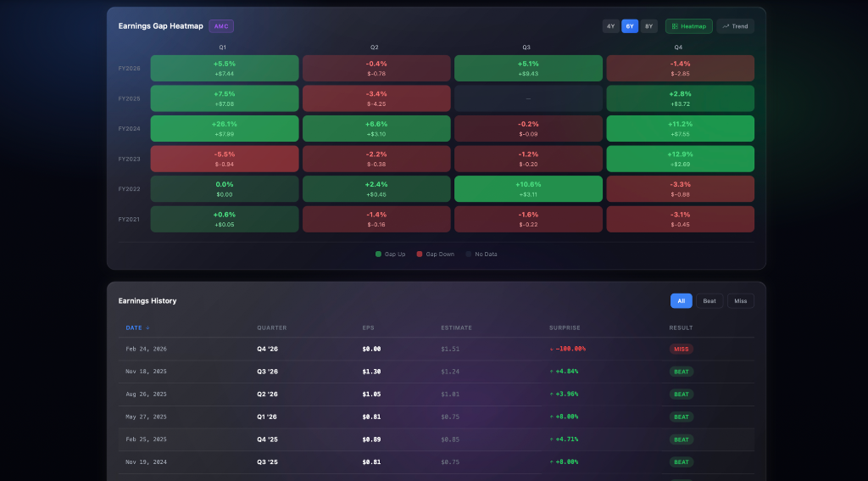Click the BEAT badge for Q1 '26

[x=681, y=417]
